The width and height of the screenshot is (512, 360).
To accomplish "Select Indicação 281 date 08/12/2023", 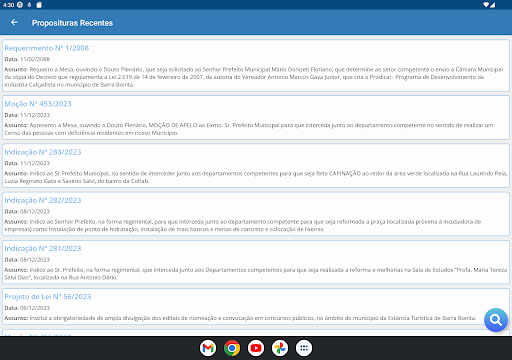I will 35,259.
